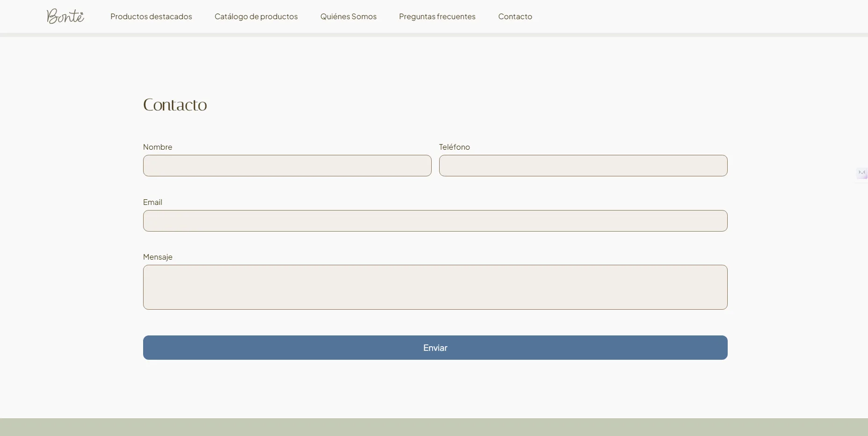Image resolution: width=868 pixels, height=436 pixels.
Task: Click the Contacto page heading
Action: pos(175,105)
